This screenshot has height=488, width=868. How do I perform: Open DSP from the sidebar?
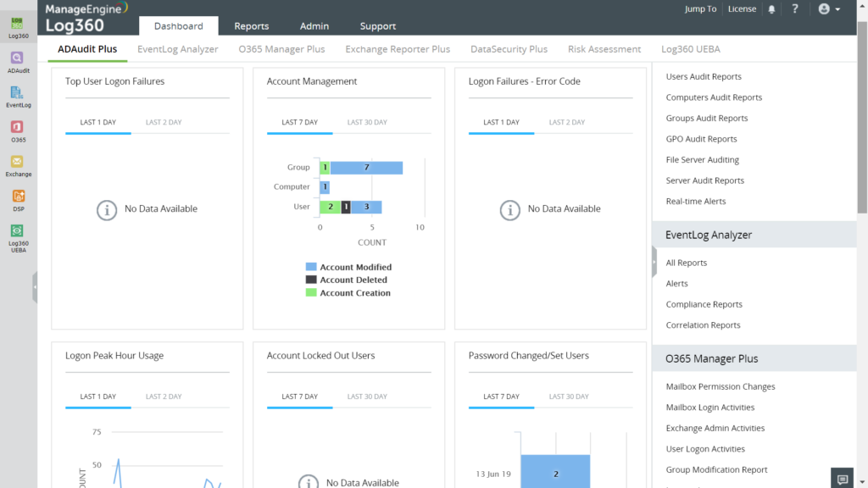coord(19,201)
